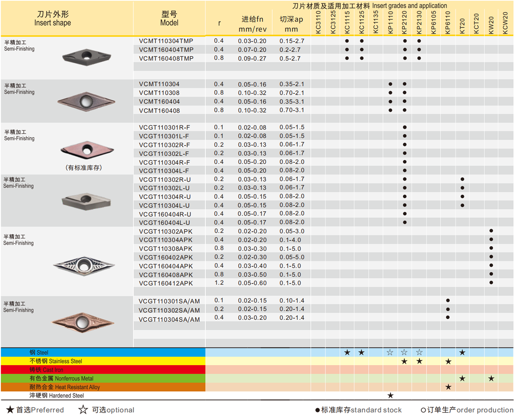Click the Nonferrous Metal KW20 star
The width and height of the screenshot is (515, 420).
point(491,378)
